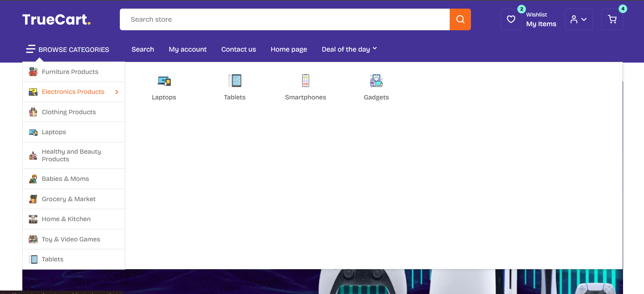Go to Contact us in navigation

[239, 50]
